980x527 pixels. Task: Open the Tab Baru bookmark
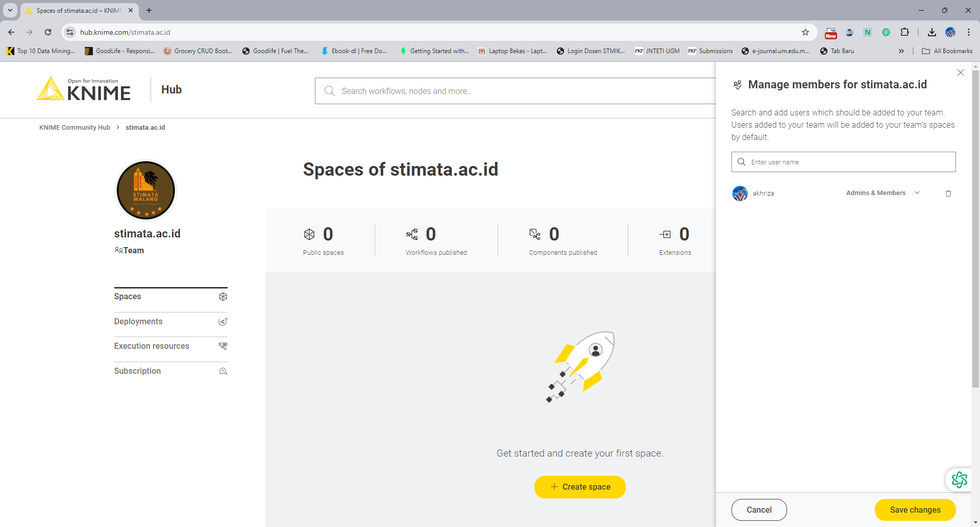point(837,51)
